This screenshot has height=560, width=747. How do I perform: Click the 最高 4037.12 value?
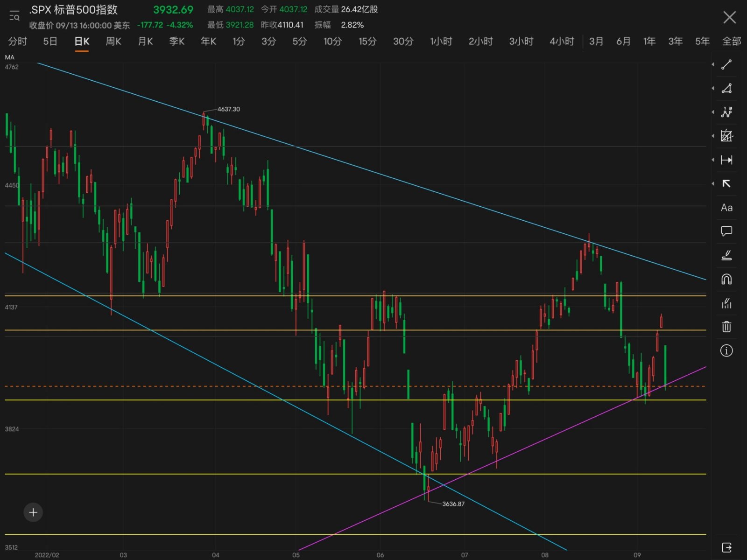click(x=231, y=9)
